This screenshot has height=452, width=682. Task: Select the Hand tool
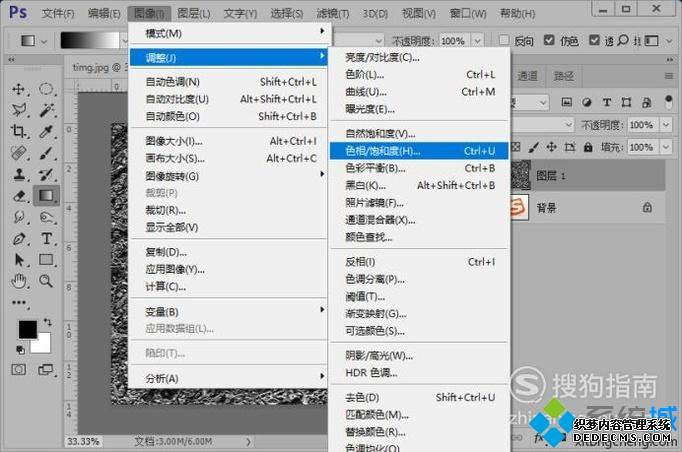(18, 281)
